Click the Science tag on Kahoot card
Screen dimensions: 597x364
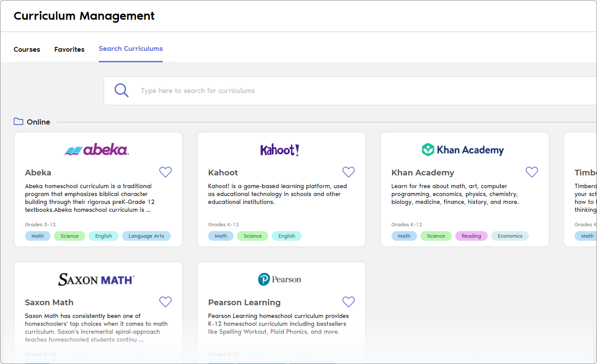tap(252, 236)
